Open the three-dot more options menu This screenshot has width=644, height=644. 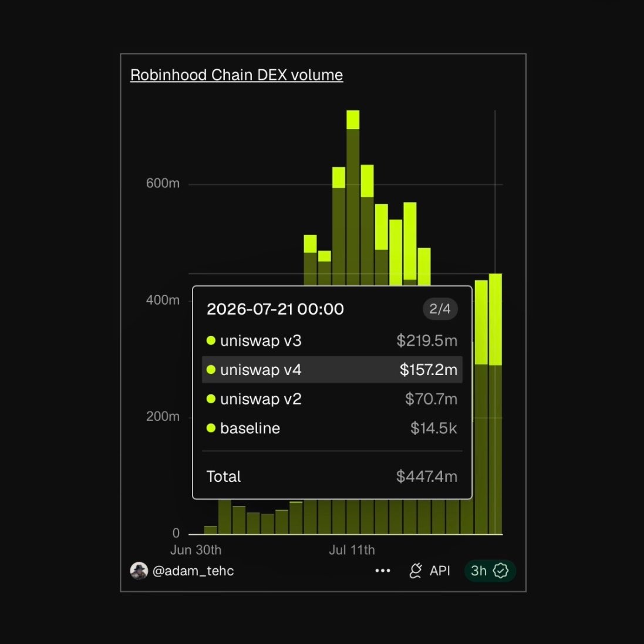tap(383, 571)
